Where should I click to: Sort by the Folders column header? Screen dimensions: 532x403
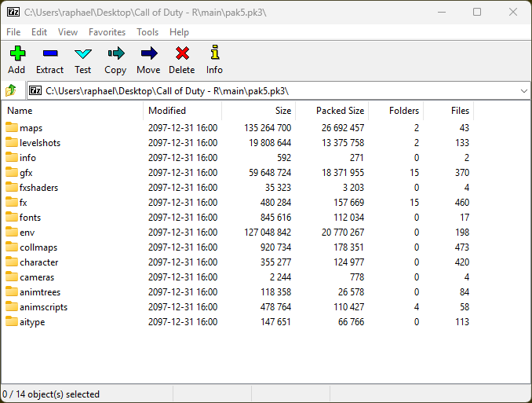(x=396, y=111)
